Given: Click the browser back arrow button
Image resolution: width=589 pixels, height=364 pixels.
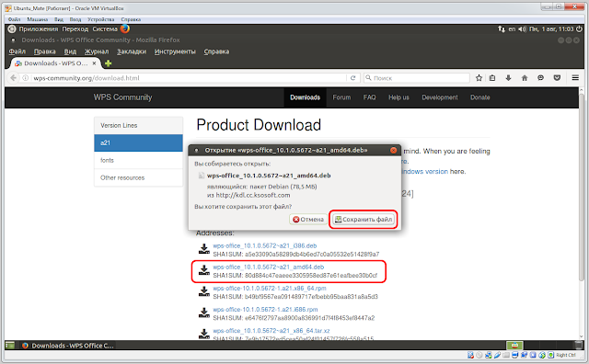Looking at the screenshot, I should tap(14, 78).
